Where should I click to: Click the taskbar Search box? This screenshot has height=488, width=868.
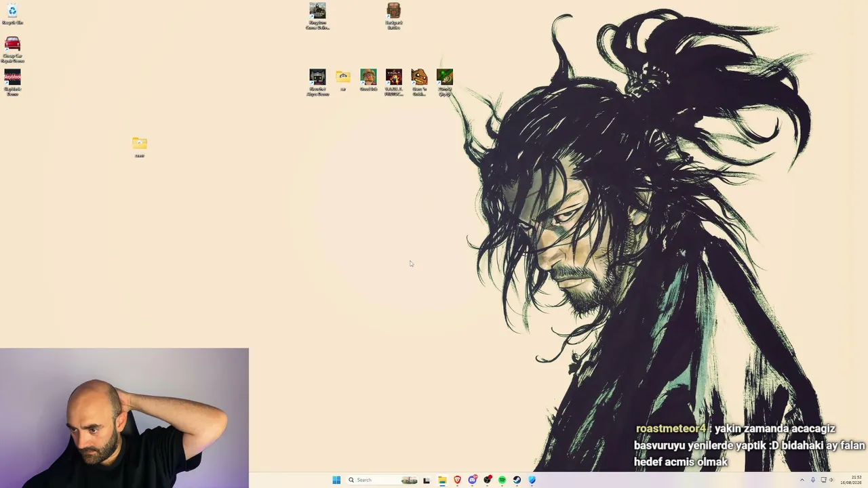pos(381,480)
